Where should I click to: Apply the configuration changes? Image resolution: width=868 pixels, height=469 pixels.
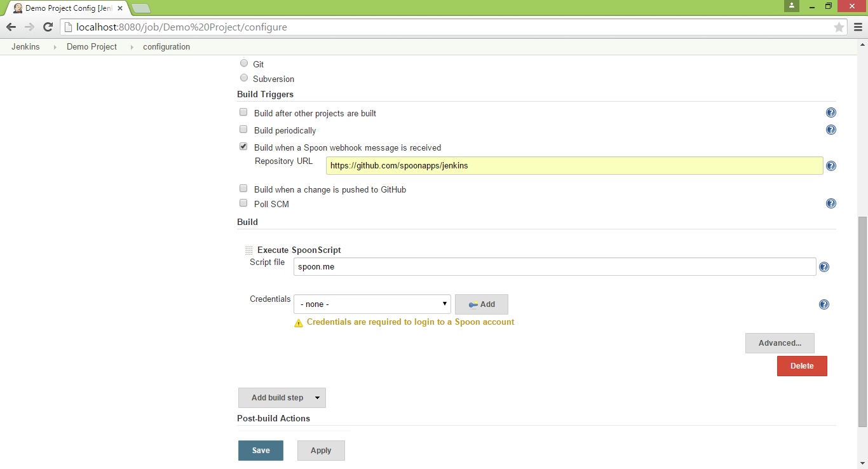pos(321,451)
